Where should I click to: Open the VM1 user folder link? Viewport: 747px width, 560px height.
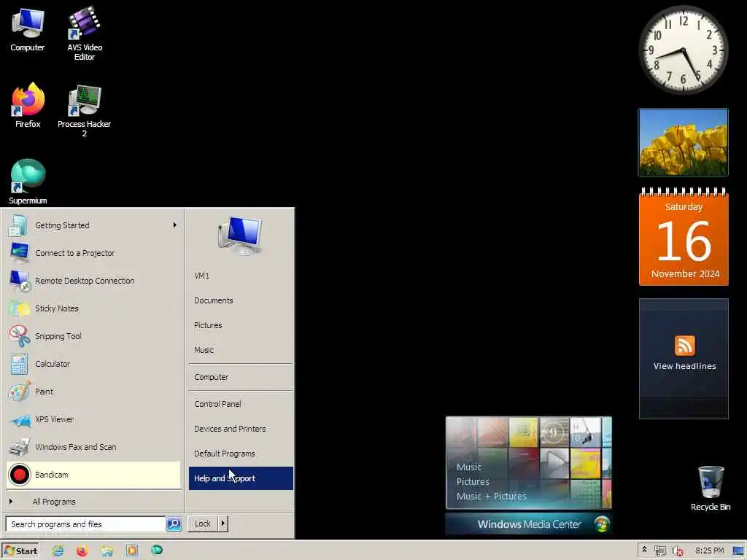[x=241, y=276]
